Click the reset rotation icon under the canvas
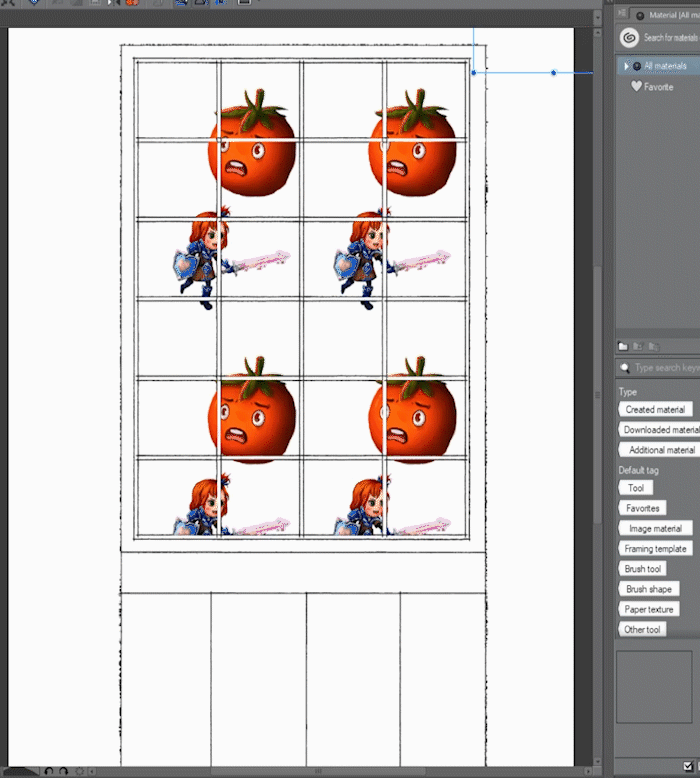Viewport: 700px width, 778px height. [x=79, y=772]
